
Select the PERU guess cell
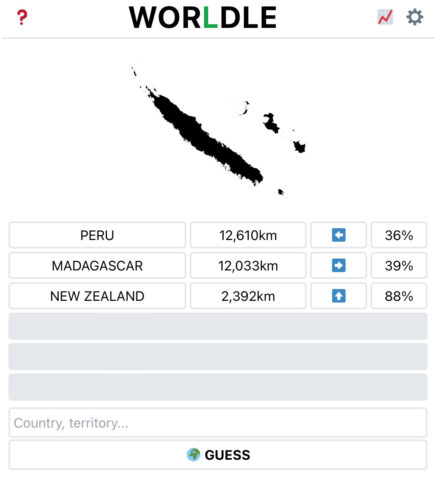[x=97, y=235]
